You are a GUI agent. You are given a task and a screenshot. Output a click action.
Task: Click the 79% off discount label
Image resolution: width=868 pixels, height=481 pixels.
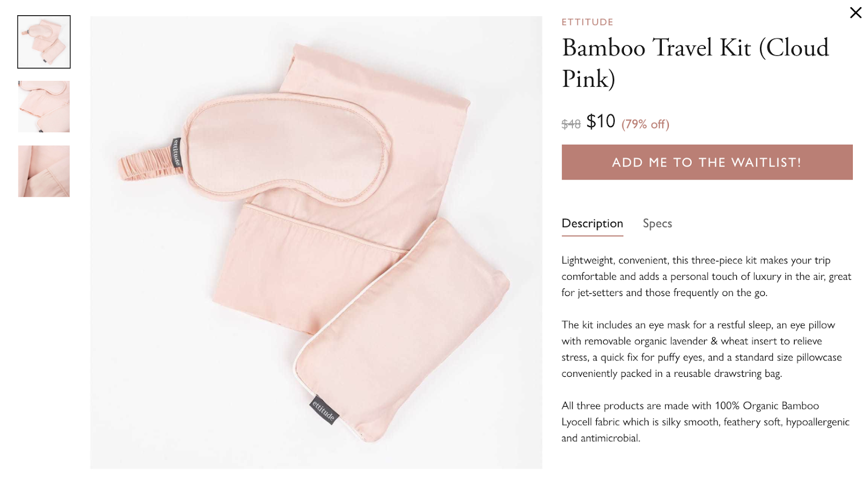tap(646, 124)
